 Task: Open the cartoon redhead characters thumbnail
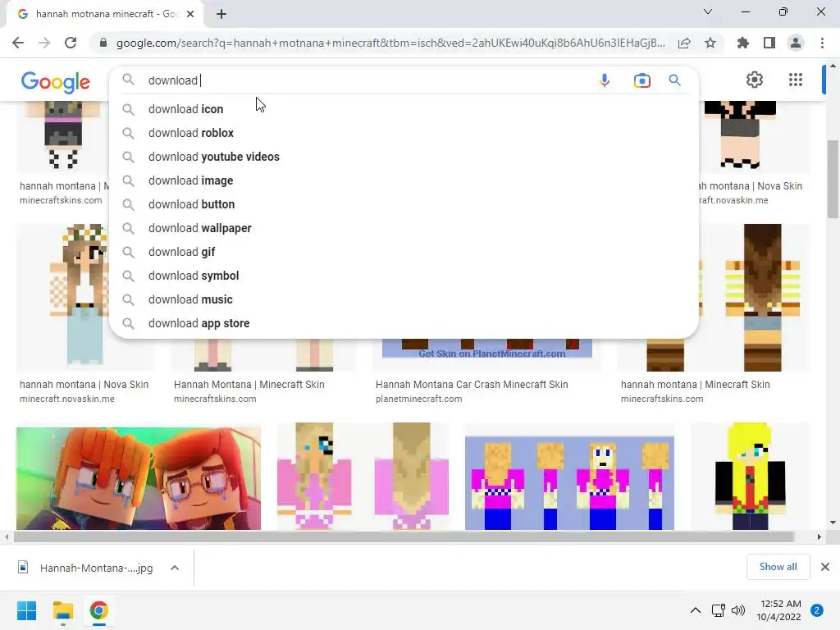138,478
